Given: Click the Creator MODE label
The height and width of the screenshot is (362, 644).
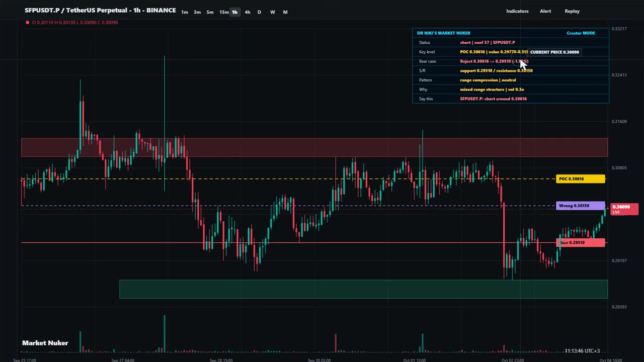Looking at the screenshot, I should 581,33.
